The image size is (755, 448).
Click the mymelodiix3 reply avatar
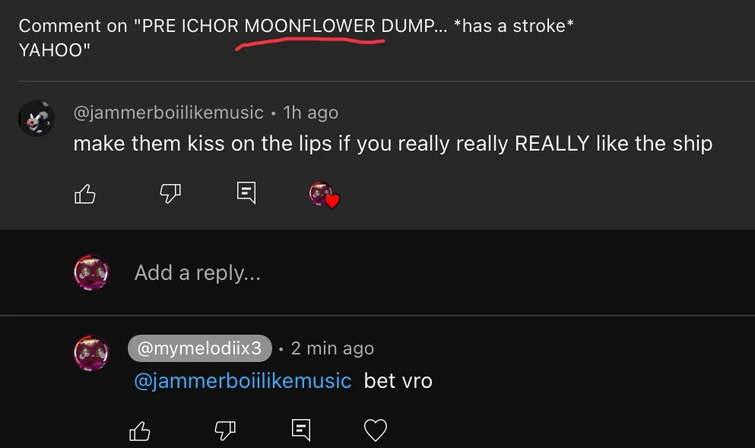point(92,353)
